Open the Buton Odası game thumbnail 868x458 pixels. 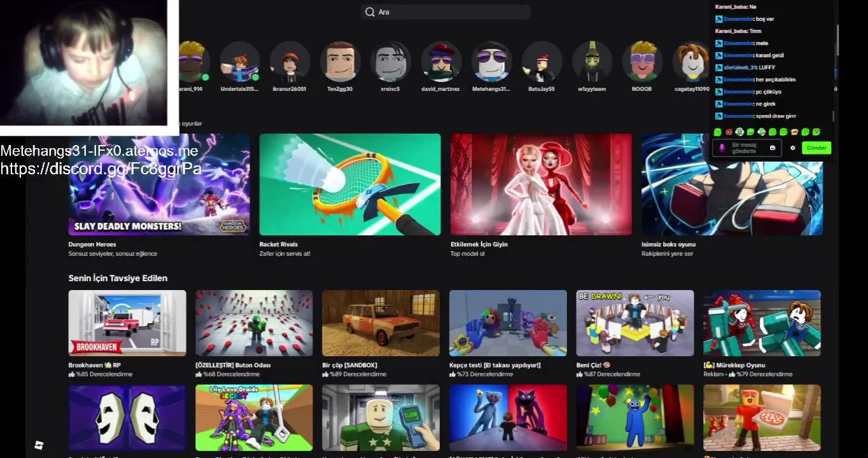(x=254, y=323)
